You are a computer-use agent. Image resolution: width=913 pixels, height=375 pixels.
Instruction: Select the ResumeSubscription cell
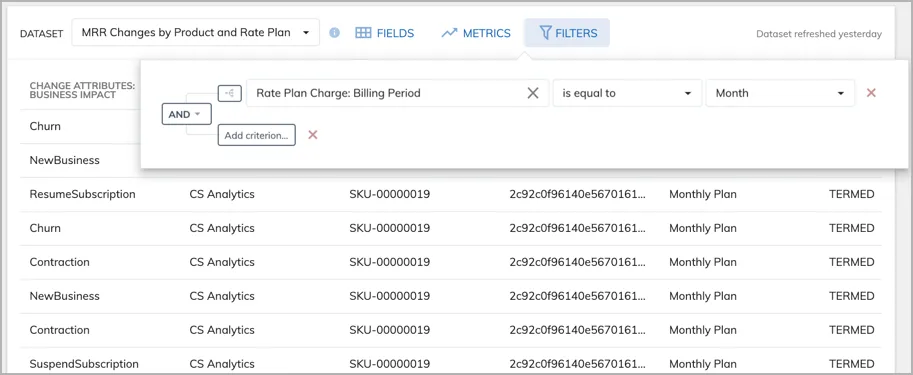[x=82, y=194]
